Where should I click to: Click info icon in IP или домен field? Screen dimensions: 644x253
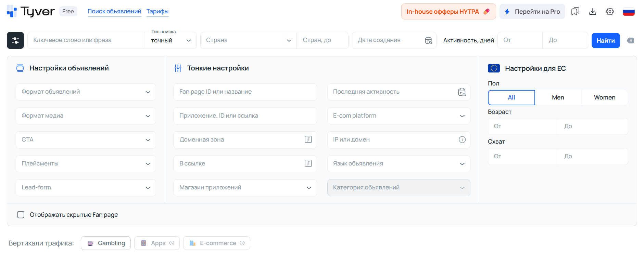coord(462,139)
